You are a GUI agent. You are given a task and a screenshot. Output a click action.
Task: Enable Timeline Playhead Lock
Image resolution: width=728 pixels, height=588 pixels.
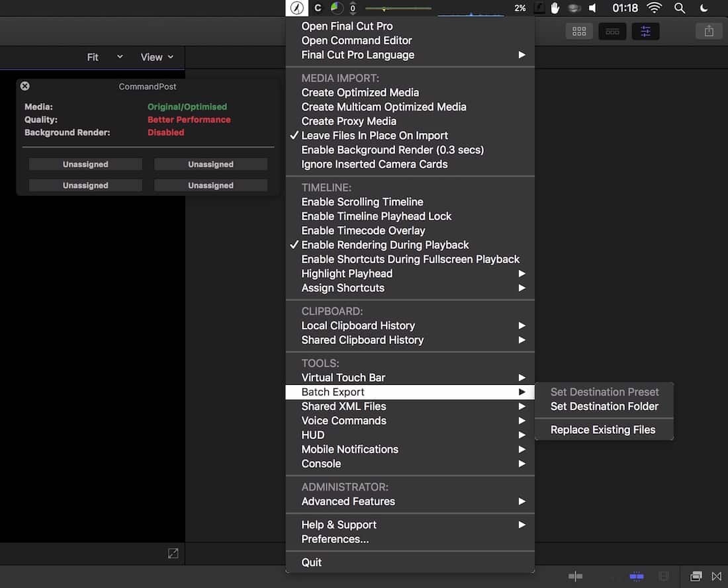click(x=410, y=216)
